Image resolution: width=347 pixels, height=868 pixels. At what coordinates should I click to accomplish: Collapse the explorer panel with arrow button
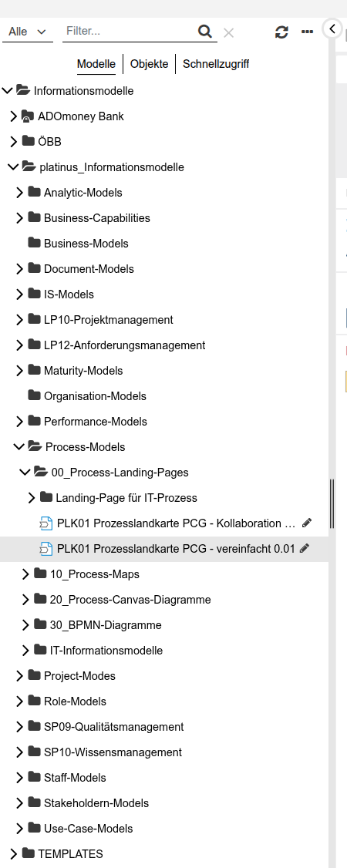click(332, 29)
